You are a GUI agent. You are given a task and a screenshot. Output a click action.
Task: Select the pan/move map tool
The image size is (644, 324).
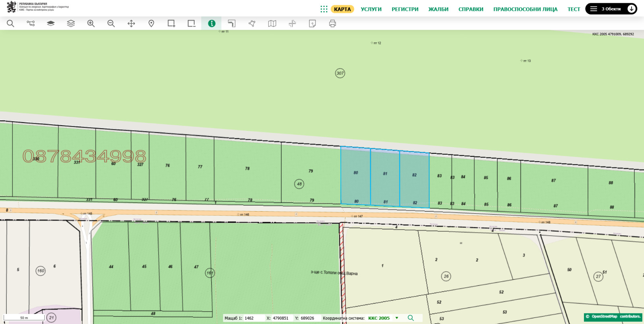[131, 23]
